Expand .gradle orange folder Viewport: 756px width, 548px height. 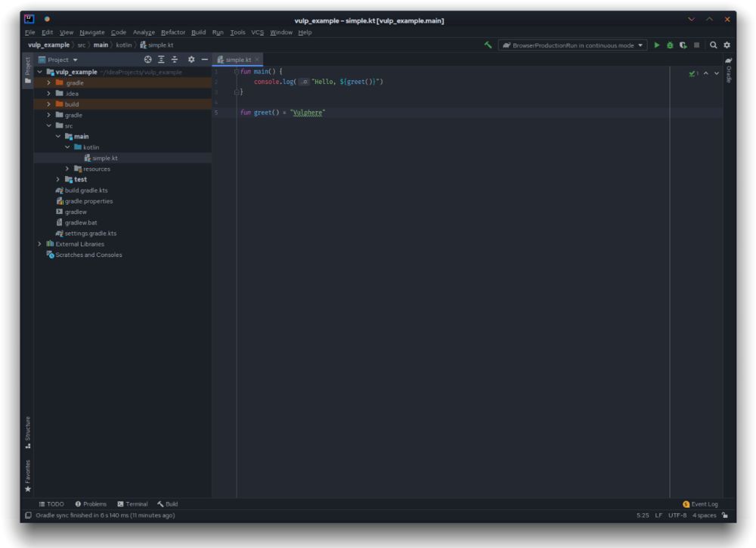48,83
